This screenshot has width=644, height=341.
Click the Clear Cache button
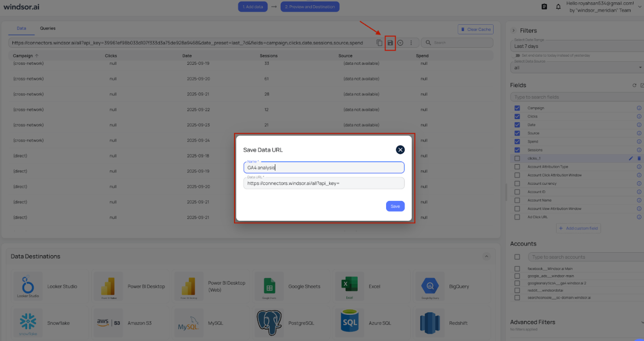(x=475, y=29)
